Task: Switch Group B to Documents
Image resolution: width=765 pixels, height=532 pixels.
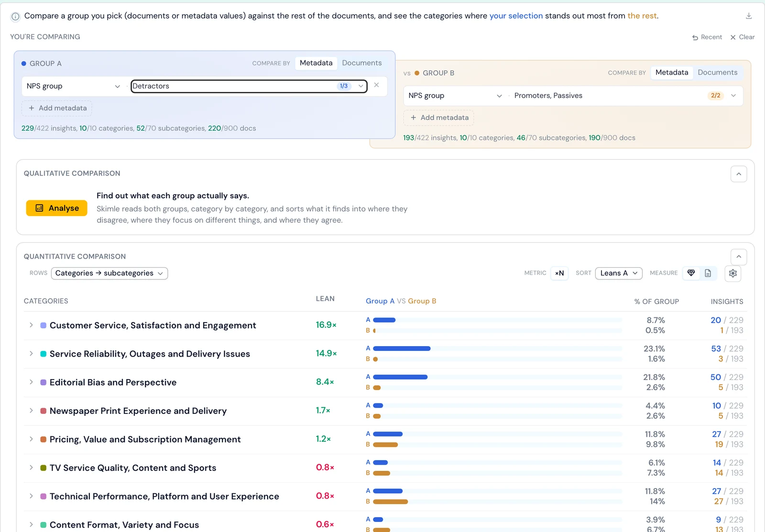Action: (x=717, y=73)
